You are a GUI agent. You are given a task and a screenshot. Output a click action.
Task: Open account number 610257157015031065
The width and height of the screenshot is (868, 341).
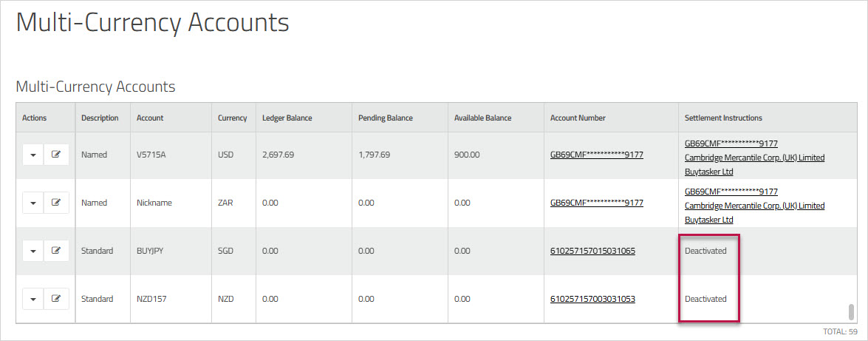[x=592, y=251]
